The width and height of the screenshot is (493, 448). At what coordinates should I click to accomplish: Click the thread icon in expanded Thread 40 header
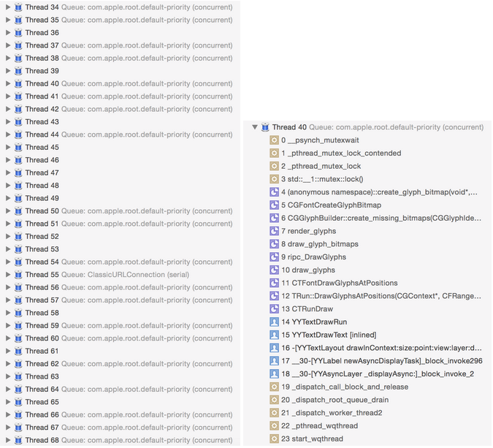pos(265,127)
